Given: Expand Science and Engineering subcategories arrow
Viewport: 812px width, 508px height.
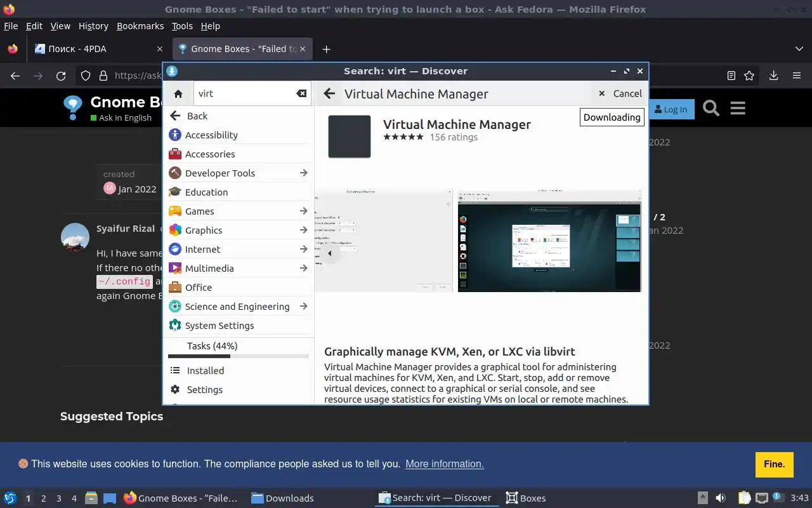Looking at the screenshot, I should 303,306.
